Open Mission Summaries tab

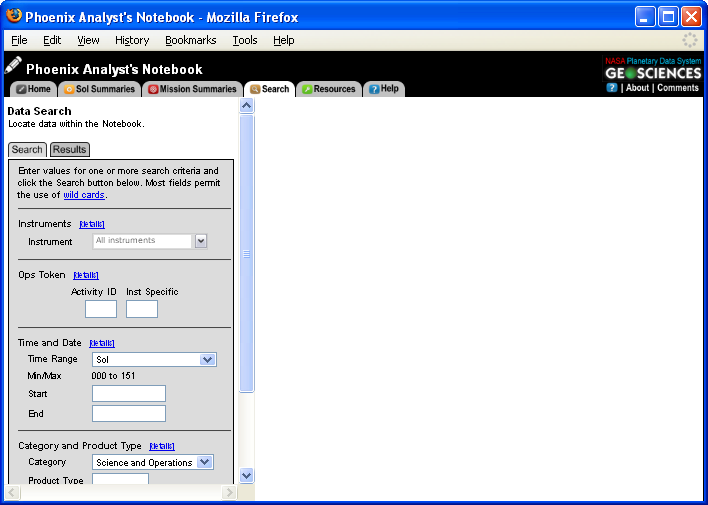point(192,89)
